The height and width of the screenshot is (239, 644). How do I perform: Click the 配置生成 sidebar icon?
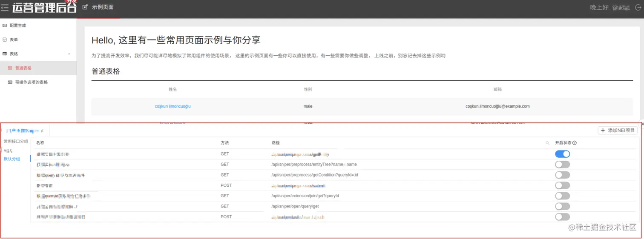pos(5,26)
